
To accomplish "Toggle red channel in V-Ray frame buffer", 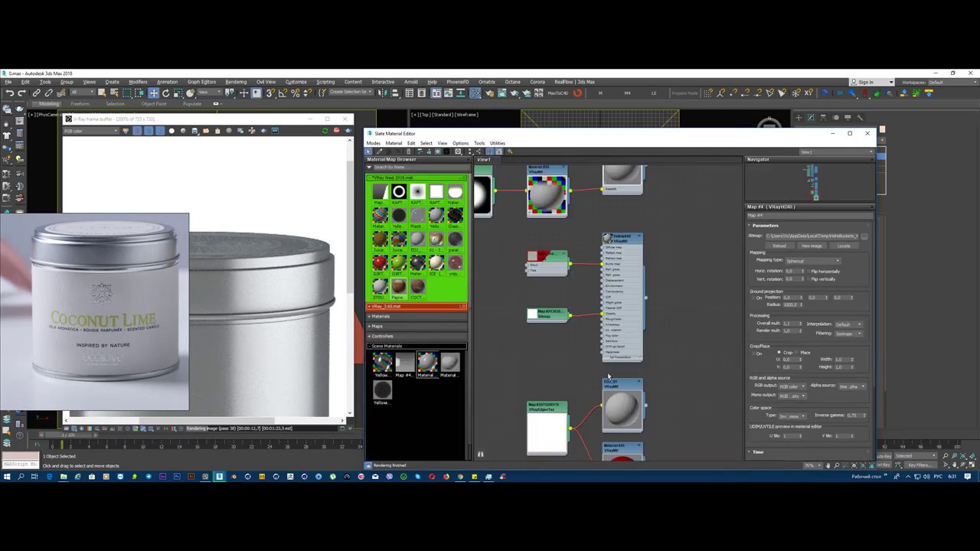I will click(x=137, y=131).
